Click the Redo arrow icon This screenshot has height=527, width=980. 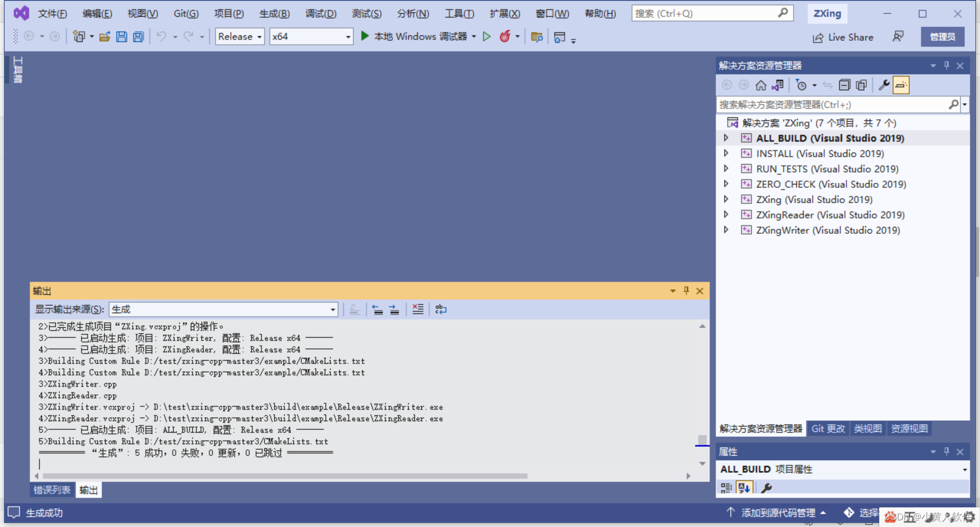188,36
